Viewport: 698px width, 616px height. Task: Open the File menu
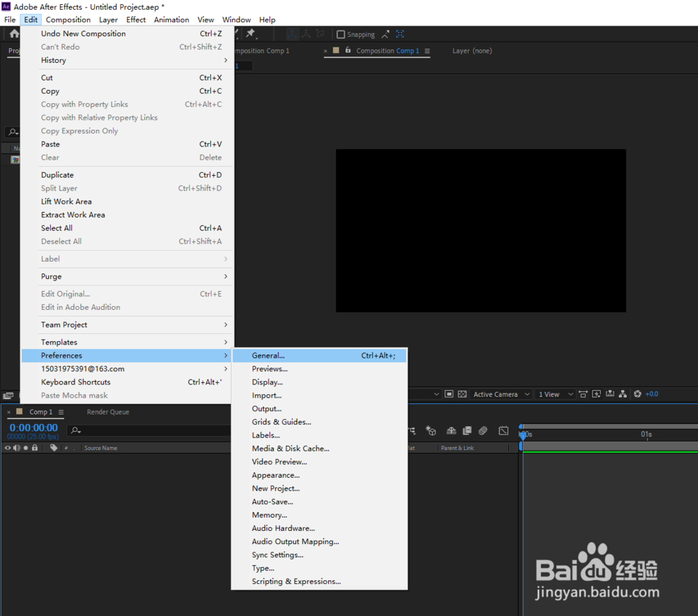point(10,20)
